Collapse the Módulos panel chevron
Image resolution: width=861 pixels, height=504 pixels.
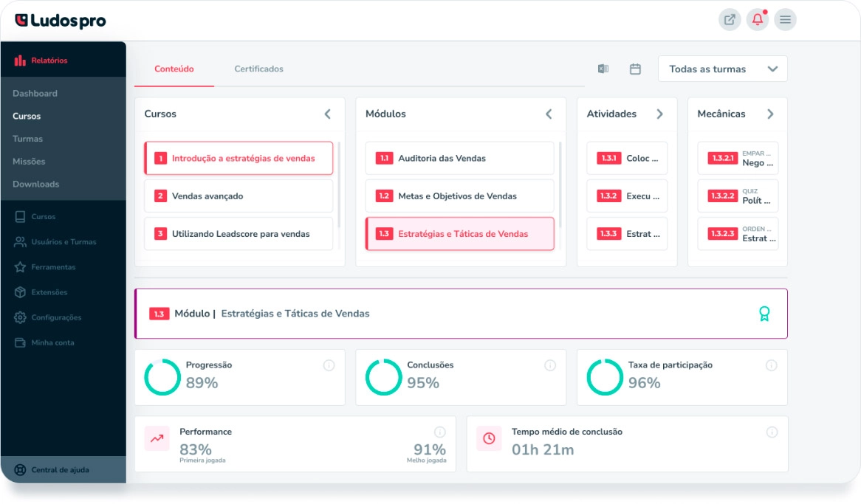549,114
